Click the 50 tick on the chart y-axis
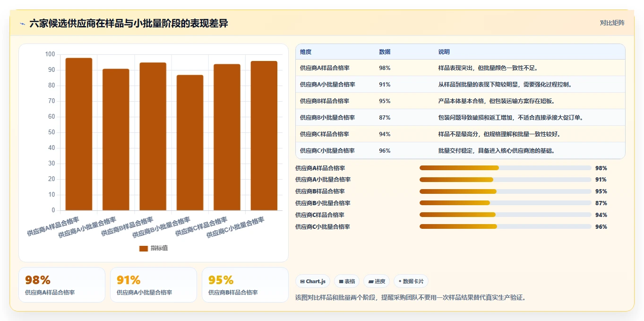 coord(52,132)
